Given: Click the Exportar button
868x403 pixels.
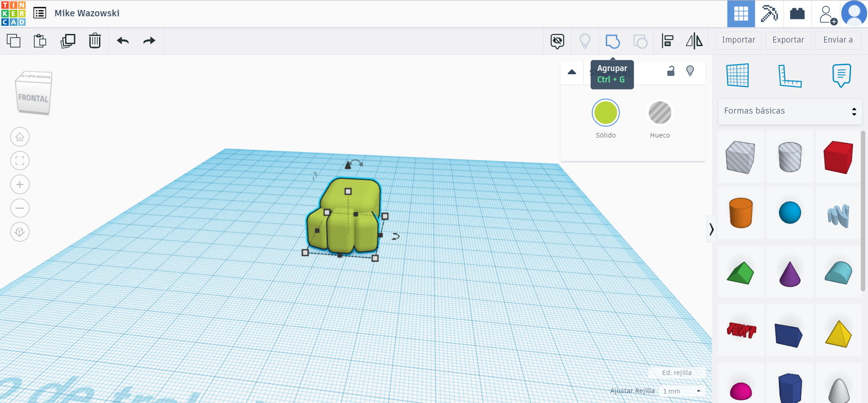Looking at the screenshot, I should 788,40.
